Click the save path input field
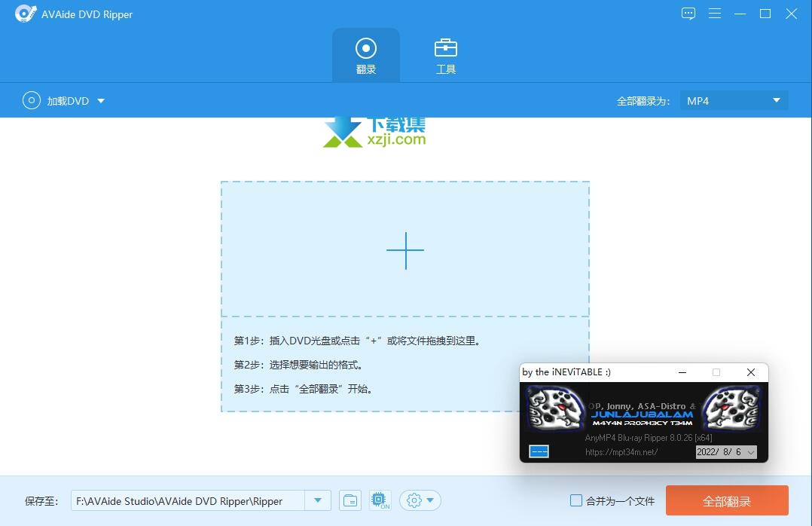Screen dimensions: 812x526 click(x=188, y=500)
